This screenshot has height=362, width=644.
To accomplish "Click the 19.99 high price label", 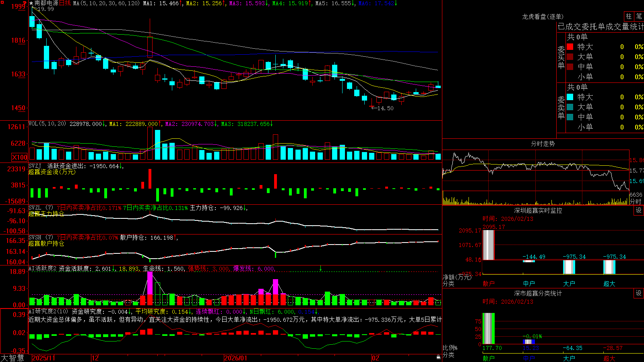I will (x=45, y=9).
